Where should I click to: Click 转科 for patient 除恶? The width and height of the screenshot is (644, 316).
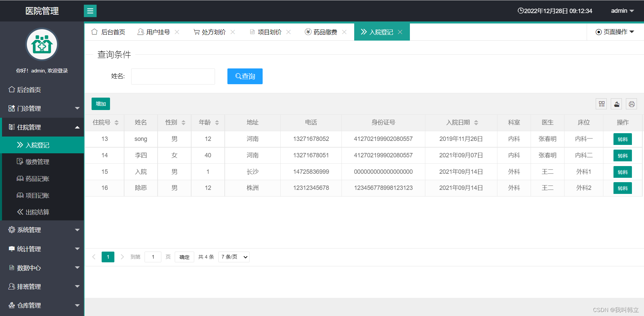[x=623, y=188]
